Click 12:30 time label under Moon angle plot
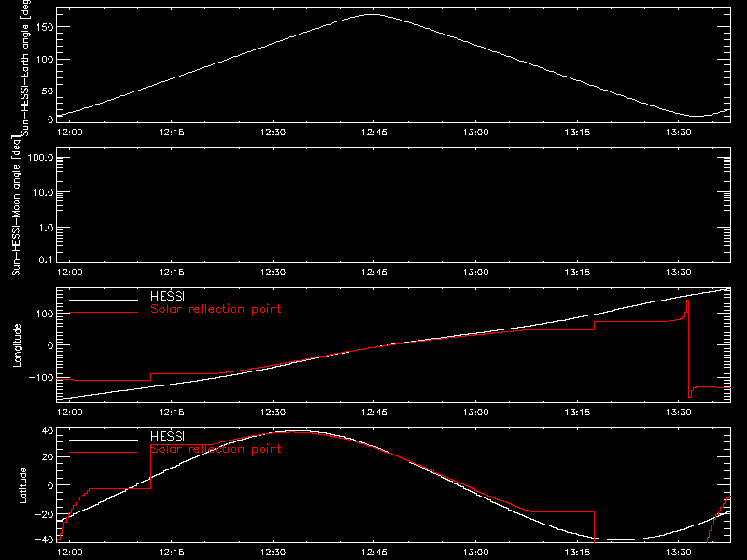747x560 pixels. [273, 273]
